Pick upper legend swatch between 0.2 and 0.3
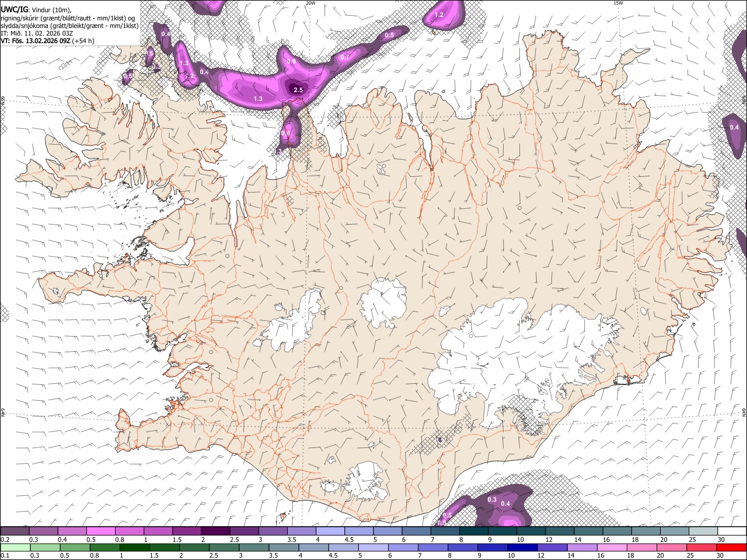The image size is (747, 560). point(15,531)
